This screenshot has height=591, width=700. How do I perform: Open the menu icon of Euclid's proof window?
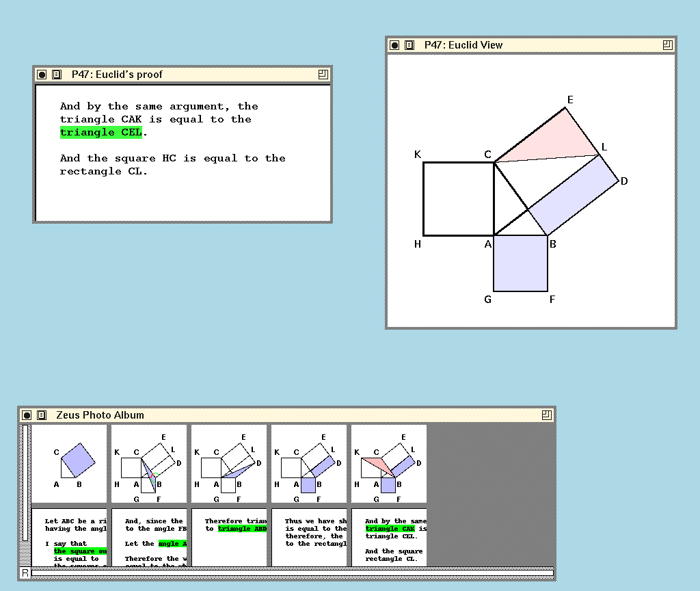tap(57, 75)
